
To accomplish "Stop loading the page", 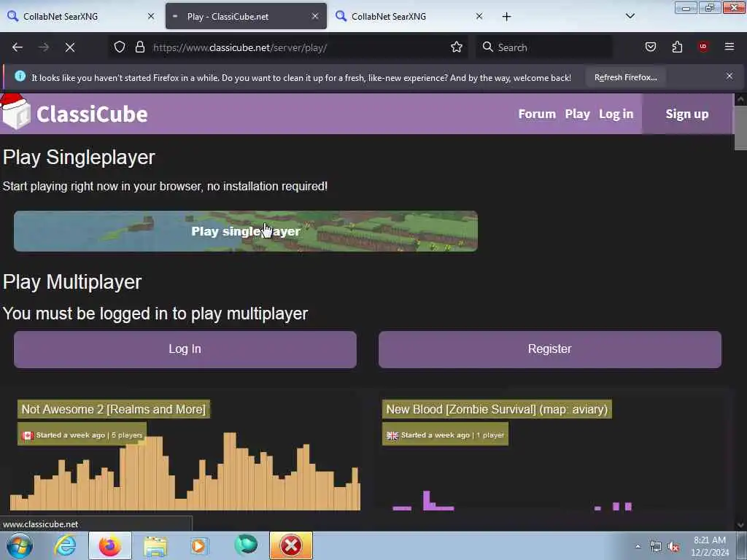I will 70,47.
